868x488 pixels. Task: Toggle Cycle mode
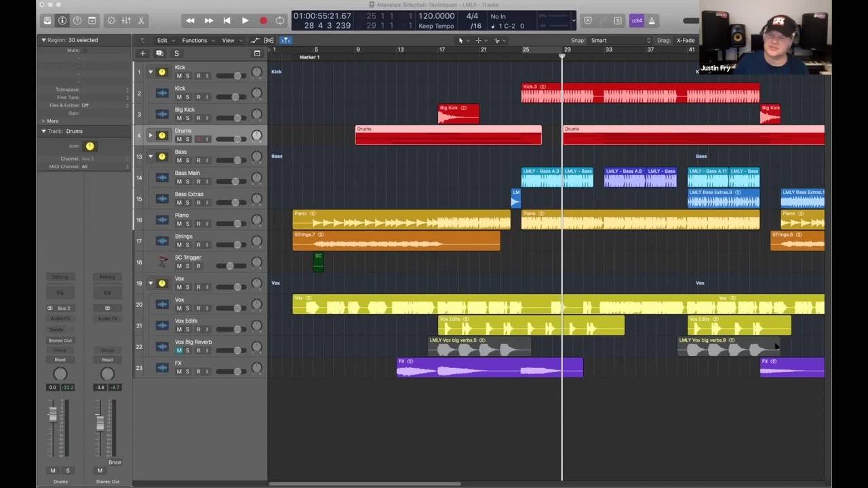pyautogui.click(x=281, y=21)
